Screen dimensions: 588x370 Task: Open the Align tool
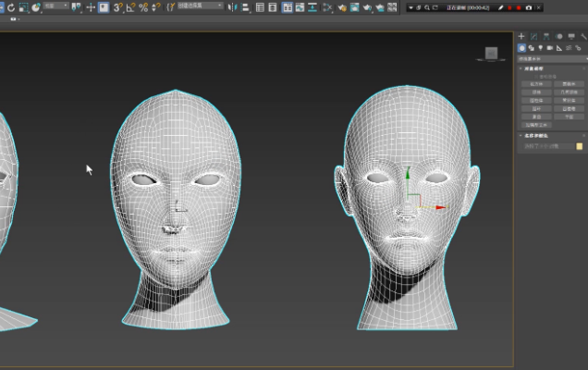click(243, 7)
